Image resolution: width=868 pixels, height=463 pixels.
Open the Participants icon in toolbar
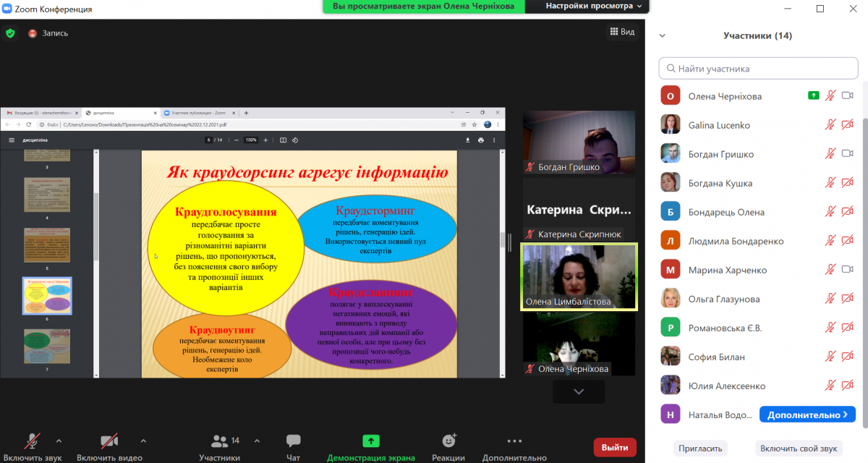[x=219, y=441]
